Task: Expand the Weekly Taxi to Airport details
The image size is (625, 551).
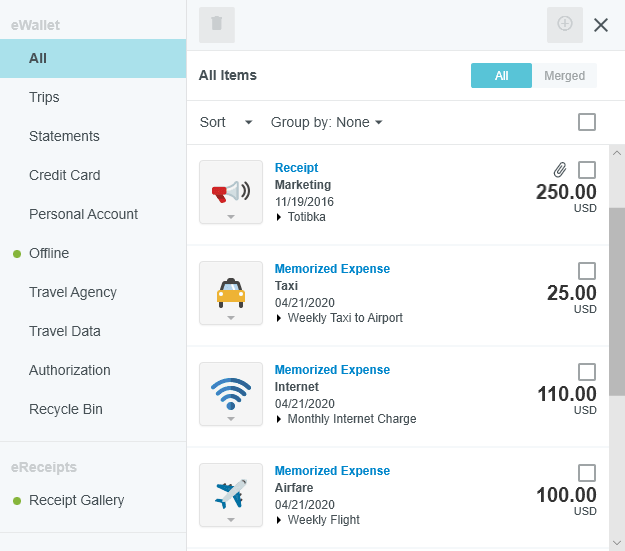Action: pos(280,318)
